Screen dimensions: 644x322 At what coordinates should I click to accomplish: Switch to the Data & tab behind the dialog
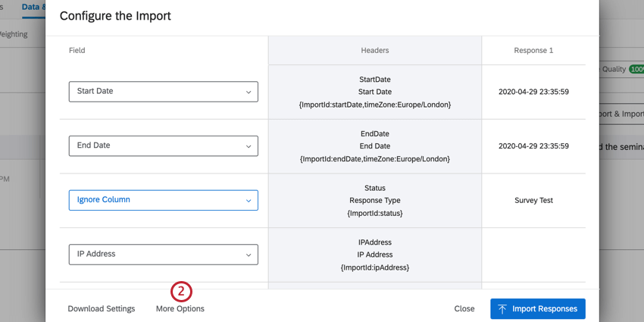[32, 7]
